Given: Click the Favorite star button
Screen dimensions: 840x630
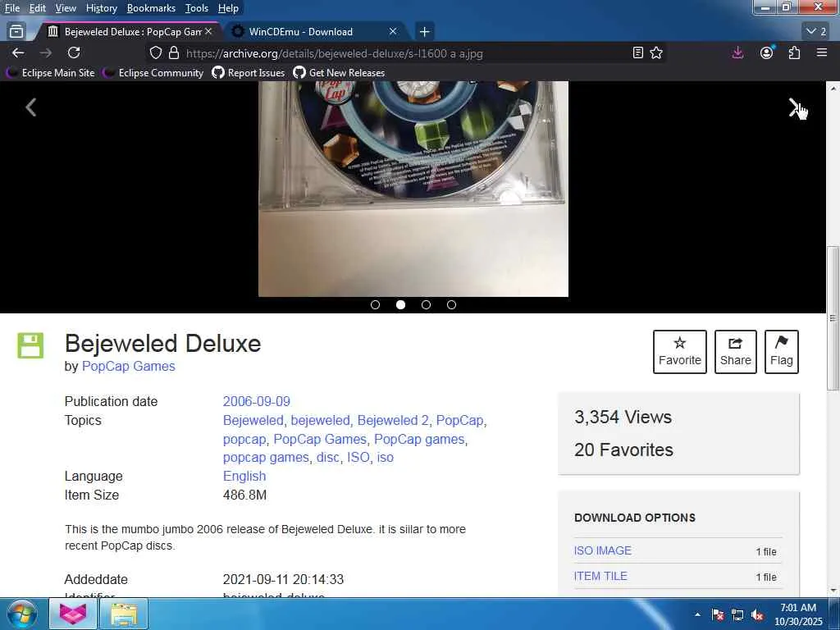Looking at the screenshot, I should 679,352.
